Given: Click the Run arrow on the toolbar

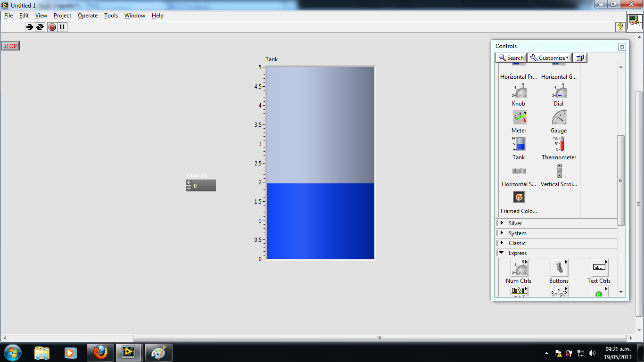Looking at the screenshot, I should [x=29, y=27].
